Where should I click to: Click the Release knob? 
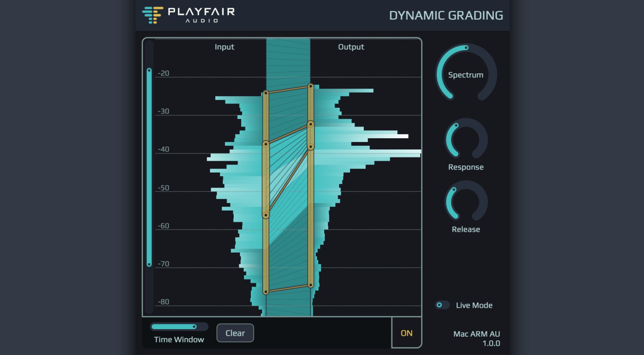466,202
